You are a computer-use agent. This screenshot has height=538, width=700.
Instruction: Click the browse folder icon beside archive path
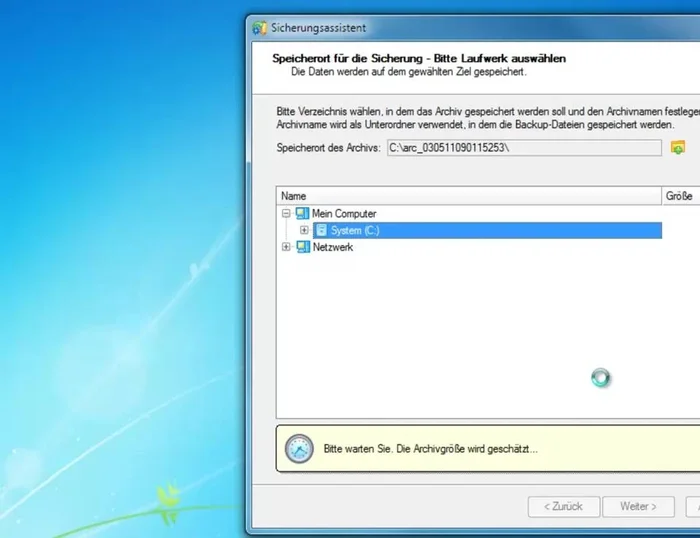tap(678, 148)
